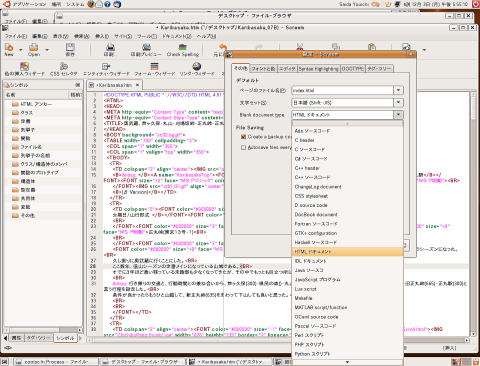Viewport: 480px width, 366px height.
Task: Select Python script at list bottom
Action: pyautogui.click(x=347, y=354)
